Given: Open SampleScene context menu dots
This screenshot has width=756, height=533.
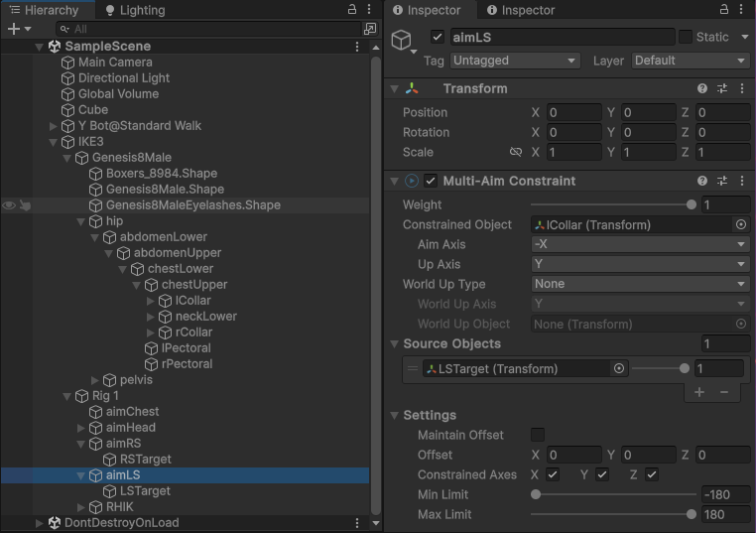Looking at the screenshot, I should [357, 47].
